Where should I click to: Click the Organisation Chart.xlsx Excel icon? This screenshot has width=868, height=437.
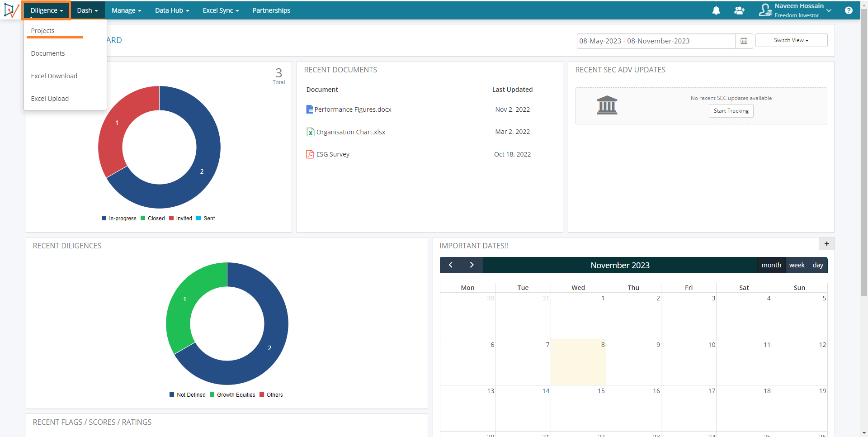[x=311, y=132]
